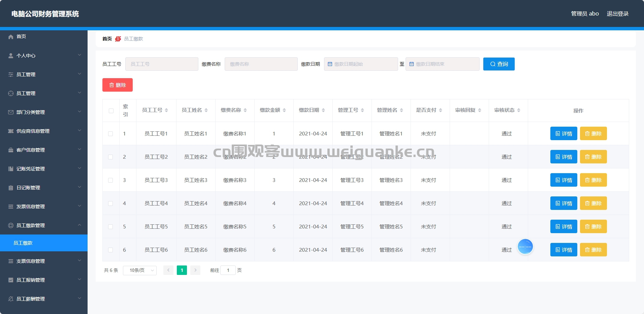Click the 缴费名称 search input

[261, 64]
